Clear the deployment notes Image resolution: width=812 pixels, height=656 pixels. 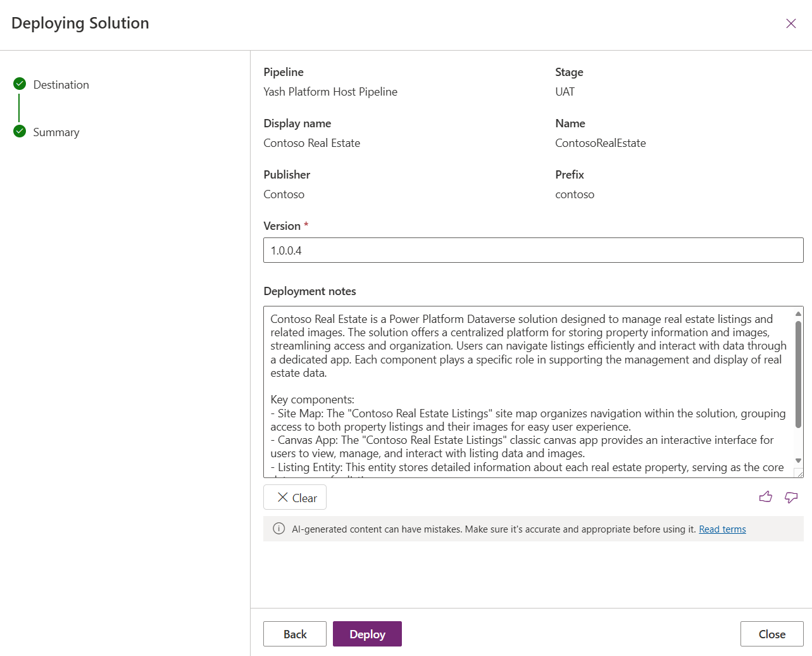tap(295, 498)
